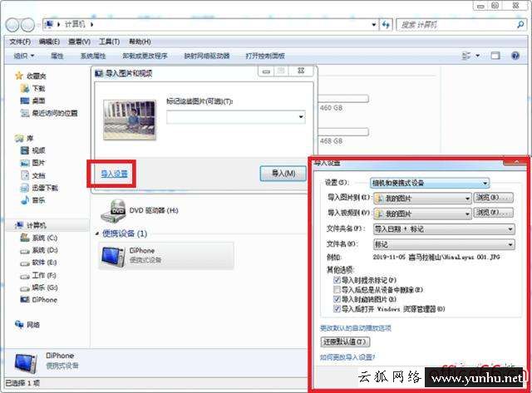Viewport: 532px width, 393px height.
Task: Open 文档 library
Action: pyautogui.click(x=33, y=175)
